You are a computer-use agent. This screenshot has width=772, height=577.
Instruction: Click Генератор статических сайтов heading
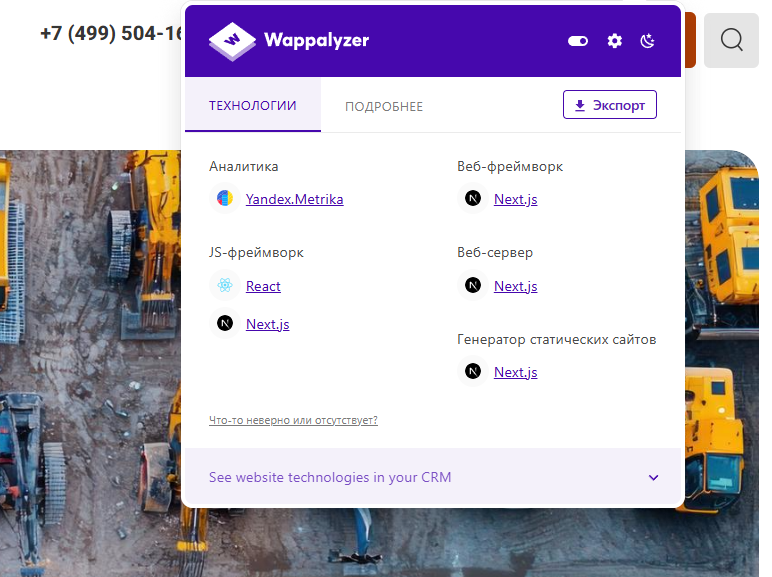coord(556,339)
